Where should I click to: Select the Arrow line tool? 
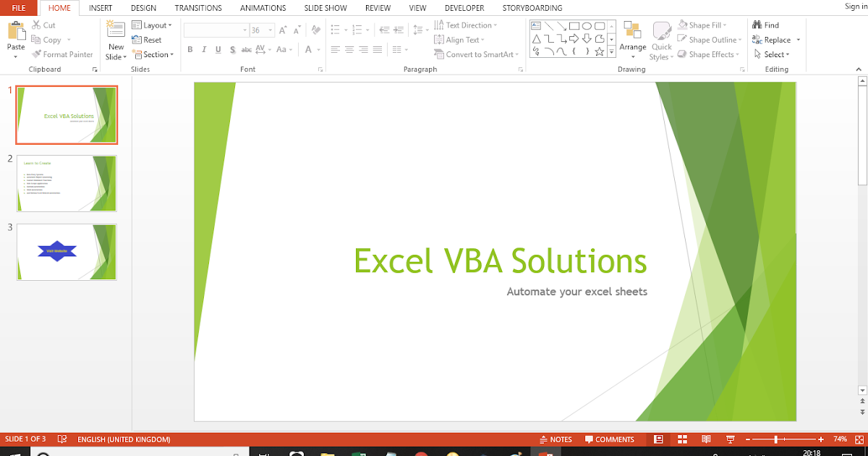(561, 25)
